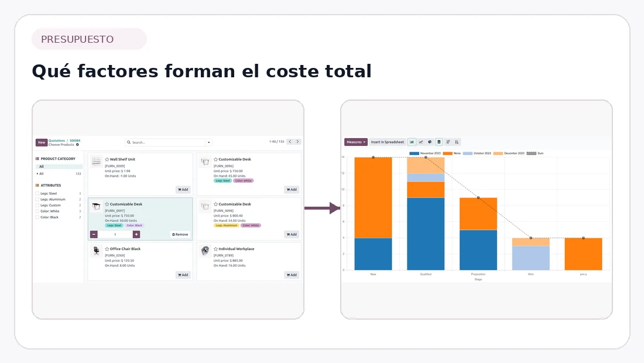The height and width of the screenshot is (363, 644).
Task: Click the orange pre-q stage bar
Action: click(x=583, y=254)
